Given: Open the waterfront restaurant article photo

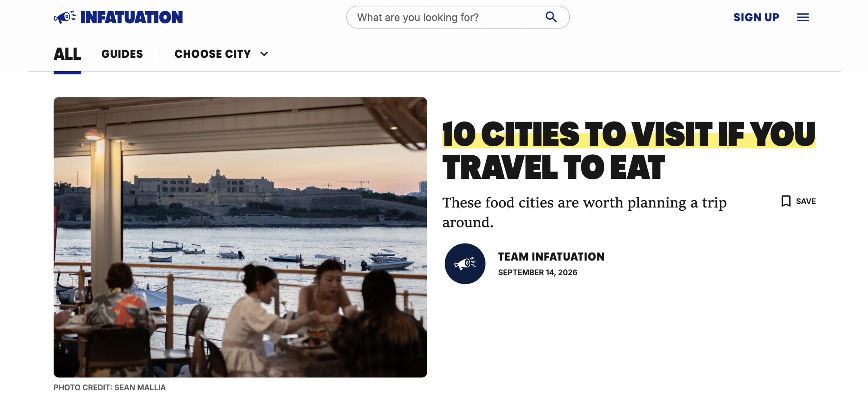Looking at the screenshot, I should 240,237.
